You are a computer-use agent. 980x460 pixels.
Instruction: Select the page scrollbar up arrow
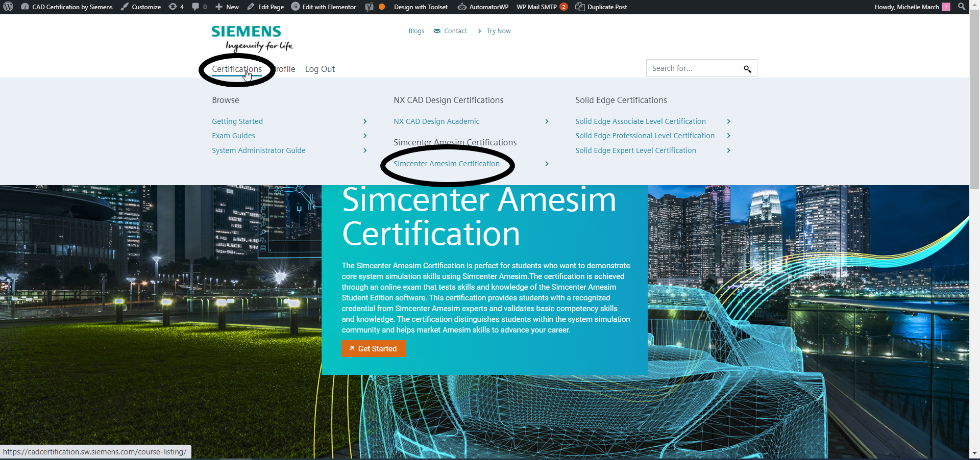click(974, 4)
